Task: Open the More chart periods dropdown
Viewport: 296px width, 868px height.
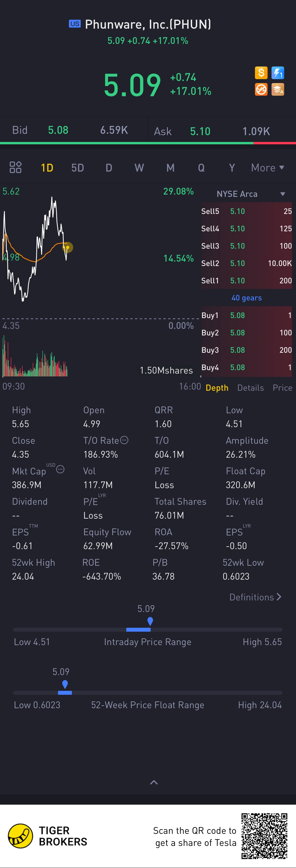Action: (x=268, y=168)
